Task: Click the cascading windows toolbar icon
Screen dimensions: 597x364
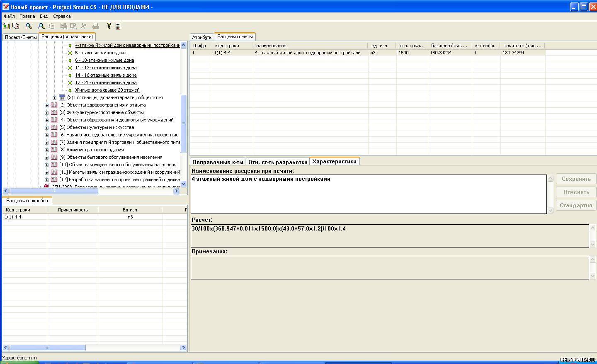Action: pos(16,26)
